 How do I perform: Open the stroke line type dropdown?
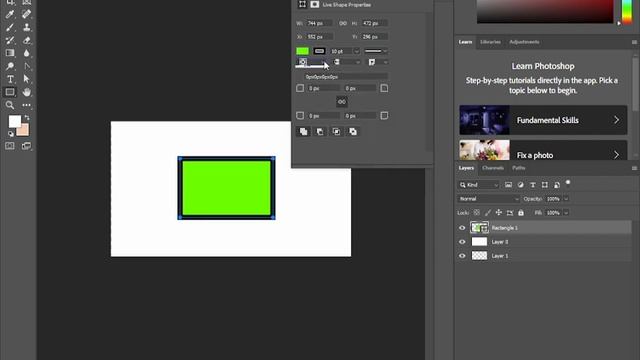coord(376,51)
